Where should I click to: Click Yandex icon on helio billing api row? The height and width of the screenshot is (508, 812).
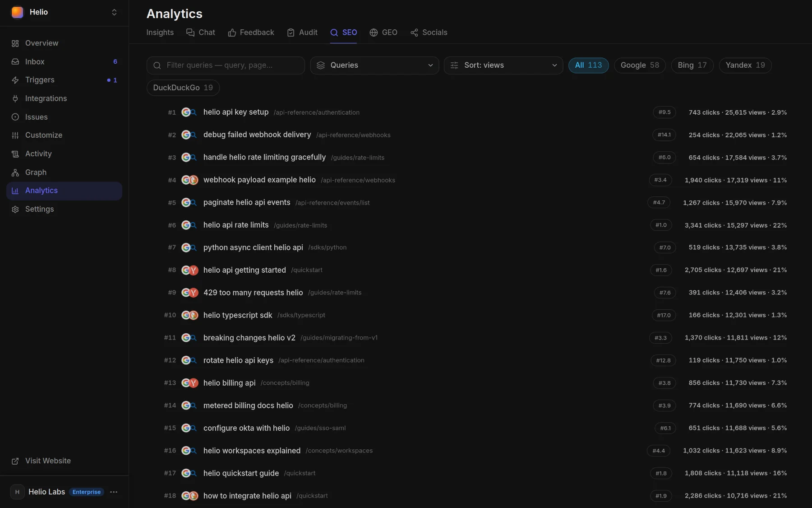[x=194, y=383]
